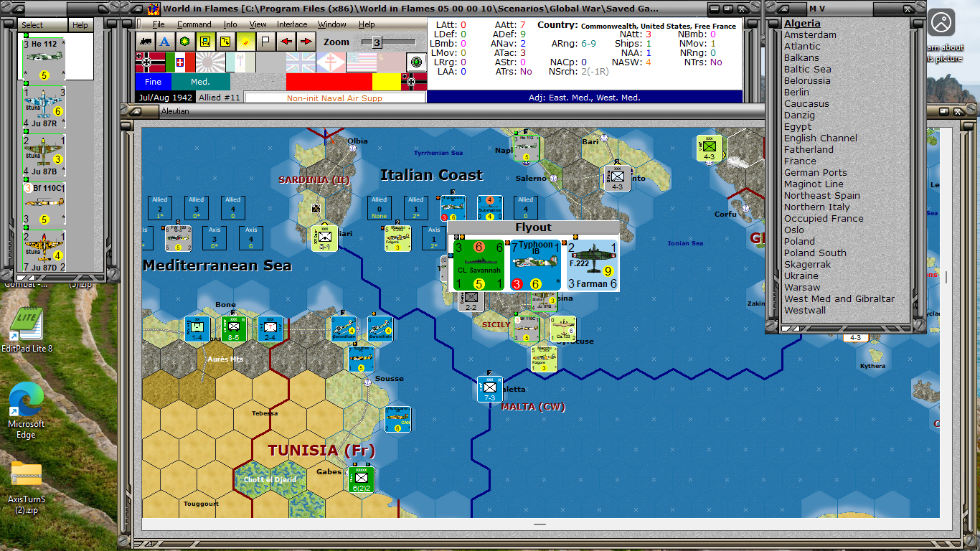This screenshot has height=551, width=980.
Task: Click the green round end-of-phase button
Action: coord(417,62)
